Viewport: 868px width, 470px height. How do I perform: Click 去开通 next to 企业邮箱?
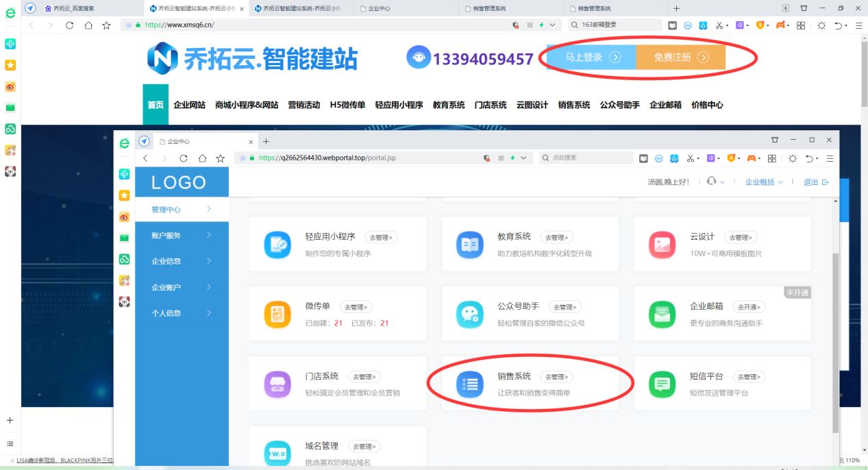point(749,307)
